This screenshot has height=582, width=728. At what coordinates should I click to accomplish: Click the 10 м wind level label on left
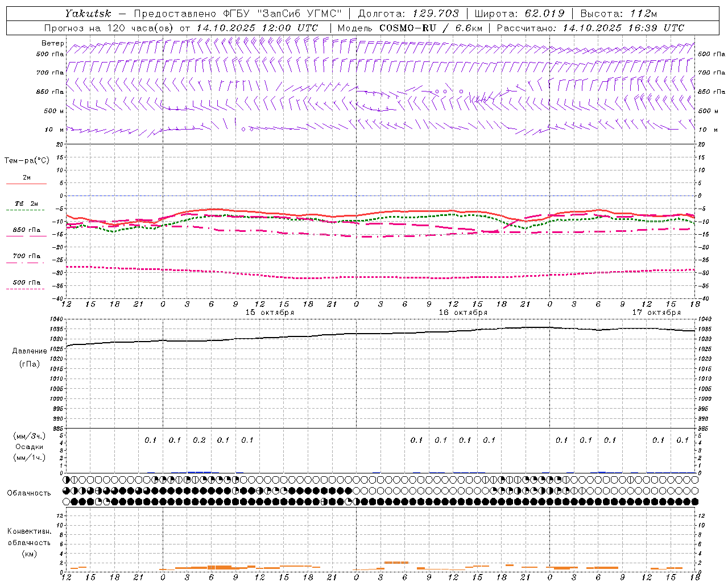pos(55,130)
